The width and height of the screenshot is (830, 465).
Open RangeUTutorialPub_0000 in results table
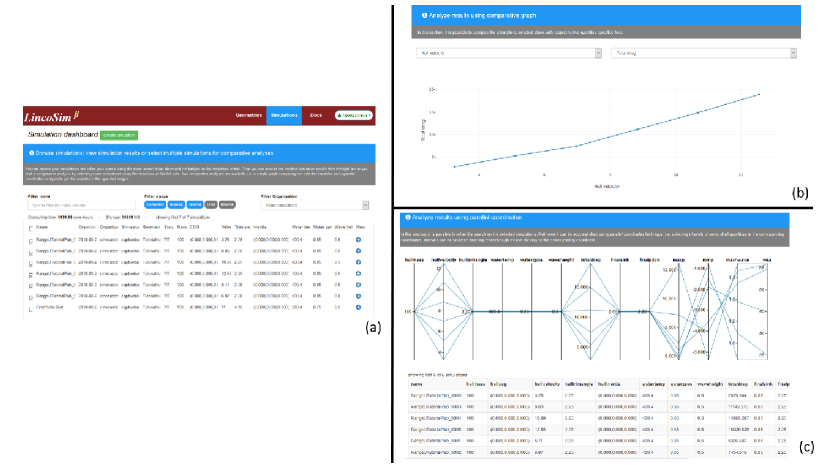click(x=436, y=396)
